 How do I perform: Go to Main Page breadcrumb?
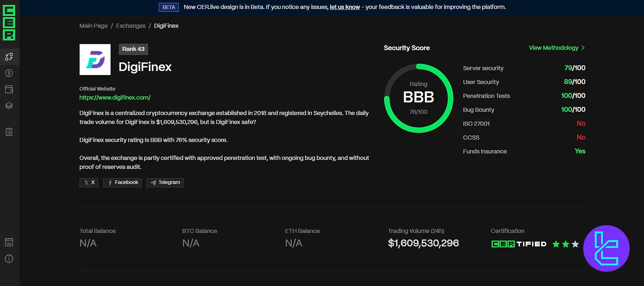[93, 26]
